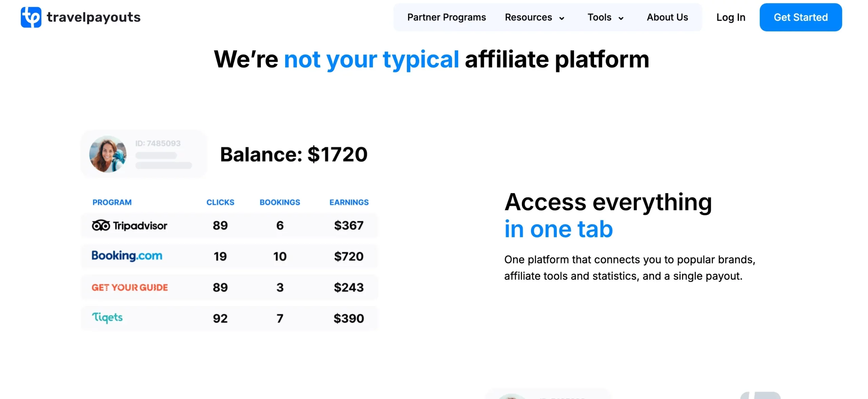
Task: Click the GetYourGuide logo
Action: click(x=130, y=287)
